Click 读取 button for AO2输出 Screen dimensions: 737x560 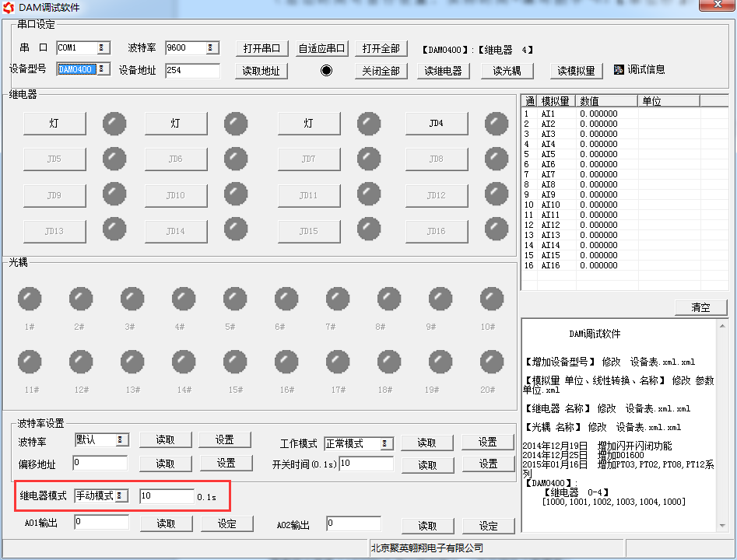click(x=428, y=527)
